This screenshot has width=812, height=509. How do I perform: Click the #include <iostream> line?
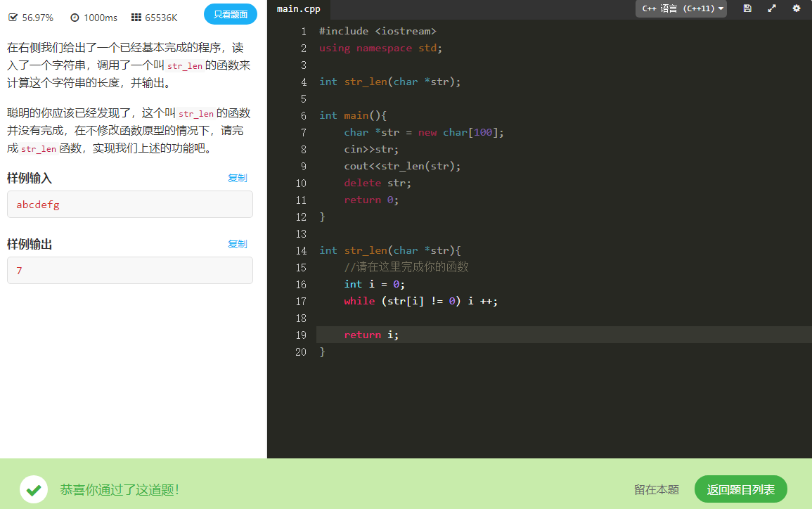(378, 31)
